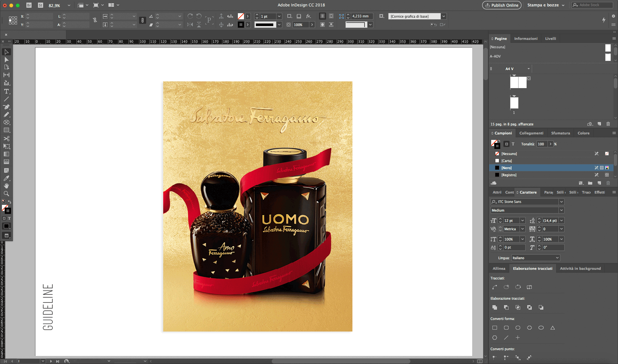Click the fx effects icon
The width and height of the screenshot is (618, 364).
tap(308, 16)
